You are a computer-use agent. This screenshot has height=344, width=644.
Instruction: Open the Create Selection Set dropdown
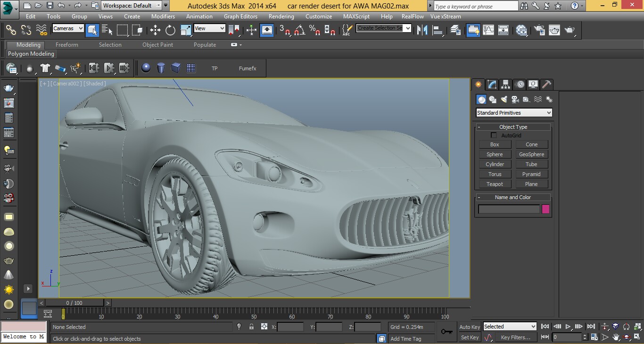point(383,28)
